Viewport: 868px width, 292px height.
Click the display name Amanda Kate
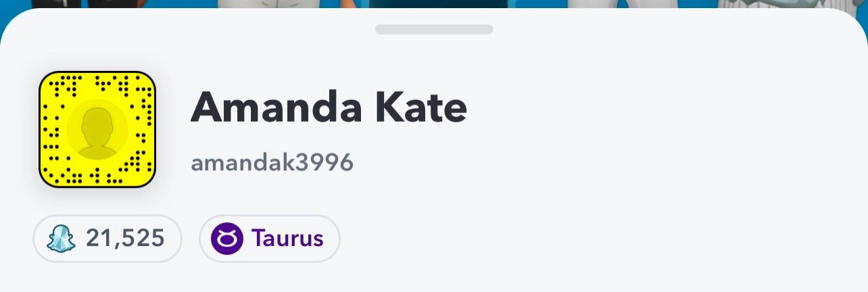329,108
